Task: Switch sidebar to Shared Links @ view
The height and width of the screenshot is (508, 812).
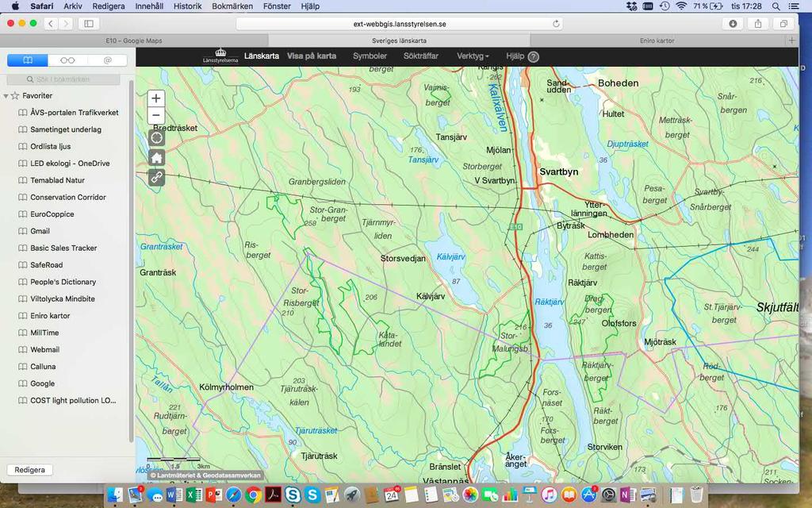Action: 107,60
